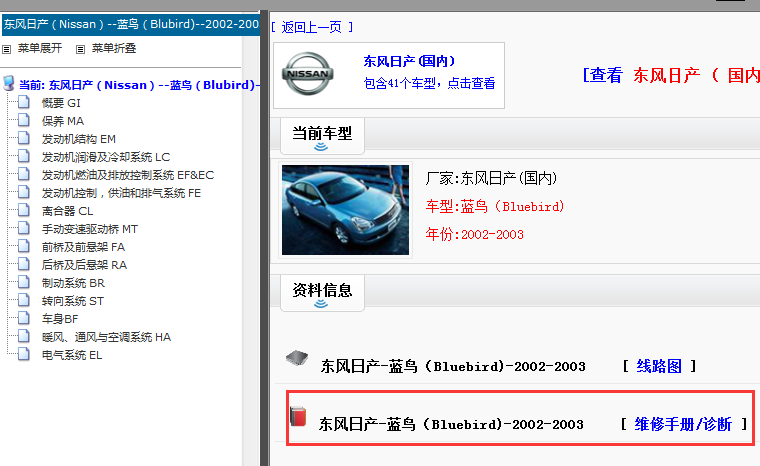Click the page icon next to 发动机结构 EM
The height and width of the screenshot is (466, 760).
pos(24,138)
